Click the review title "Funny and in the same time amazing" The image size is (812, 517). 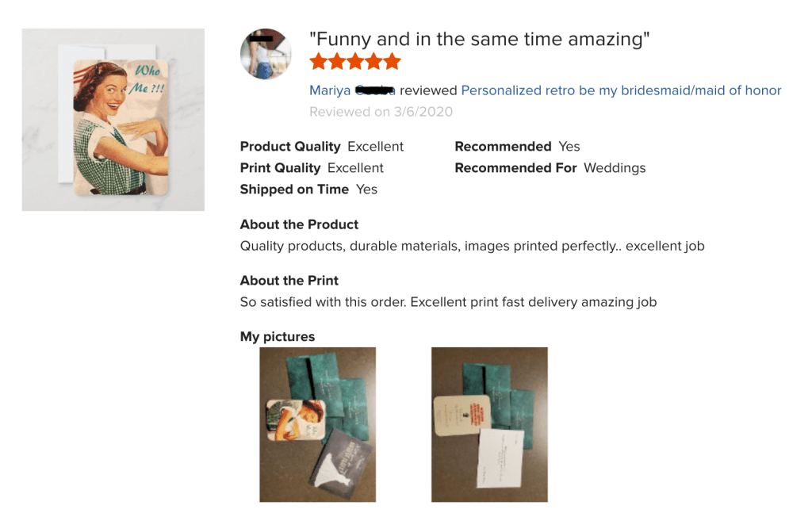[x=479, y=40]
